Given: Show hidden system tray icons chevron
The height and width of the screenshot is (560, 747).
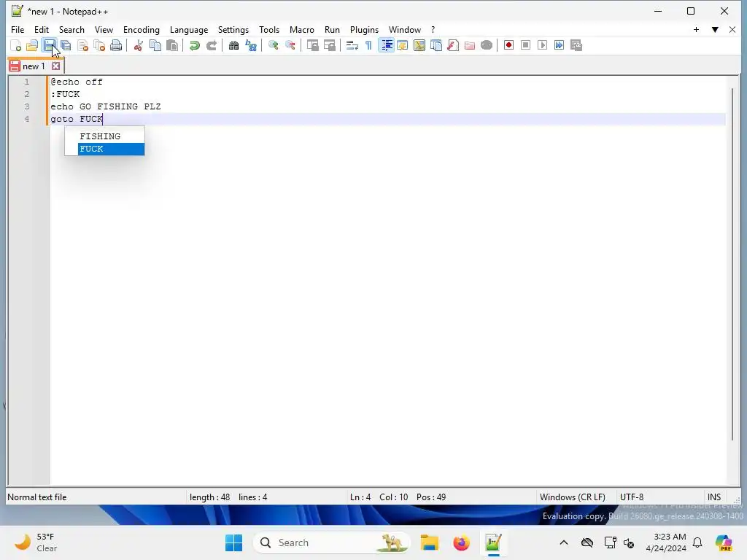Looking at the screenshot, I should tap(564, 542).
